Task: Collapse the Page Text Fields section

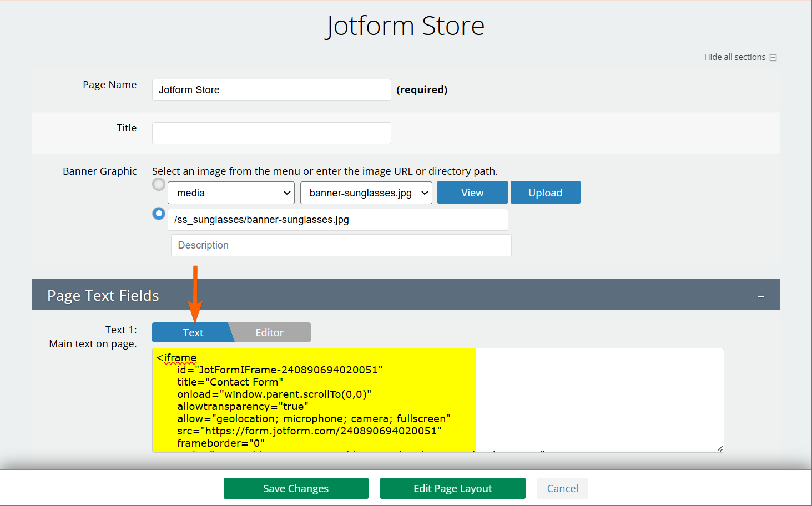Action: (x=761, y=297)
